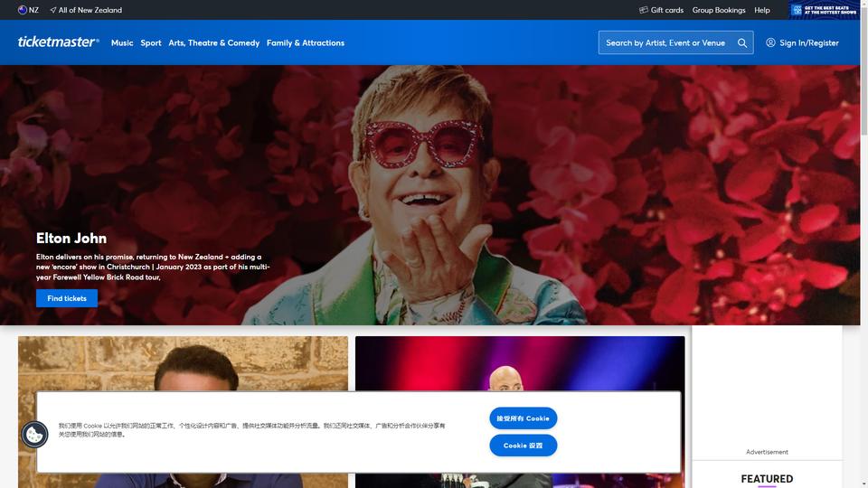
Task: Click the top-right promotional banner ad
Action: pos(824,10)
